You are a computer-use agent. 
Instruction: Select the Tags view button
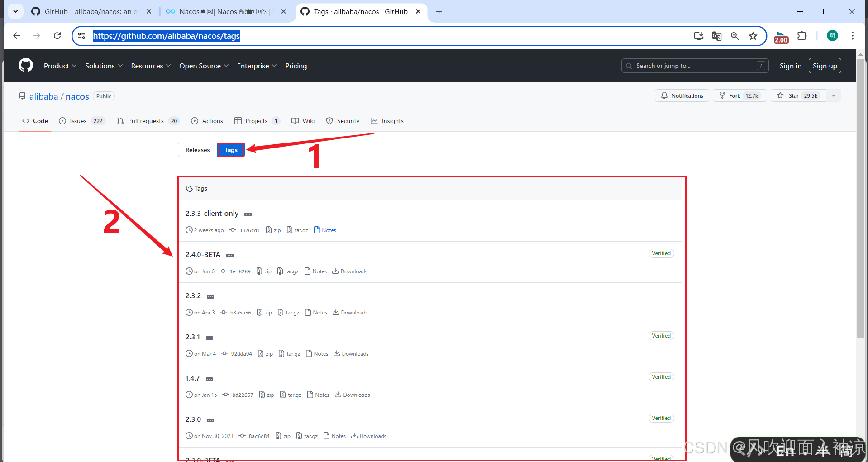[x=231, y=150]
